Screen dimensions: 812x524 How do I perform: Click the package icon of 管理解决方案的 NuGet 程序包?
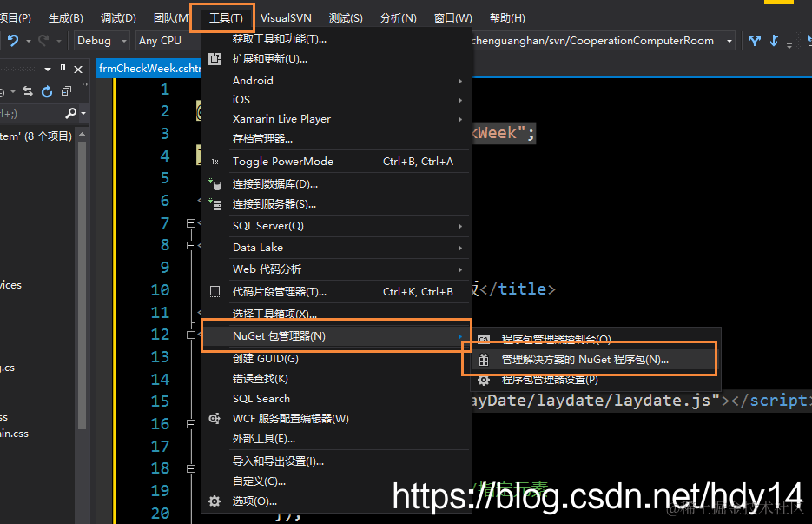coord(484,360)
